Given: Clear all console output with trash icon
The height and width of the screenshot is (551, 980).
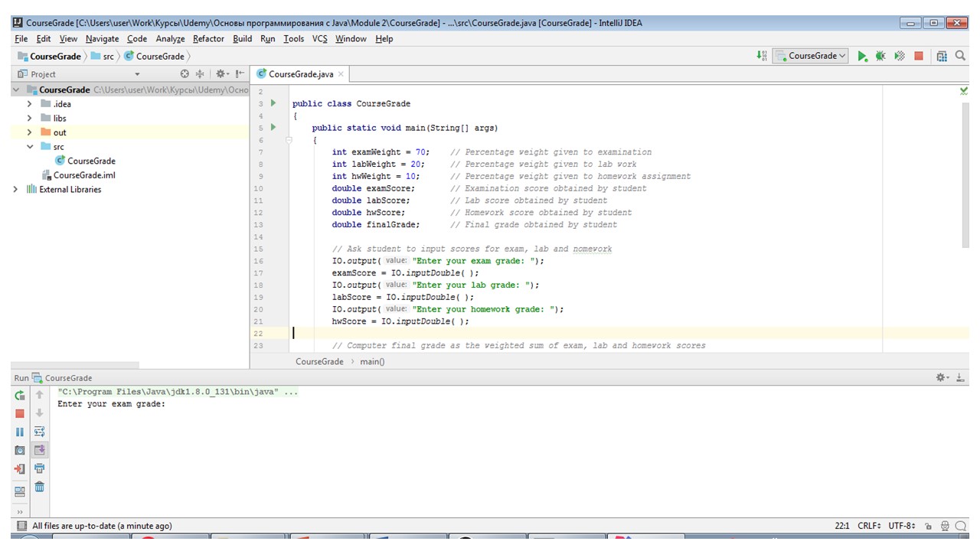Looking at the screenshot, I should [40, 487].
